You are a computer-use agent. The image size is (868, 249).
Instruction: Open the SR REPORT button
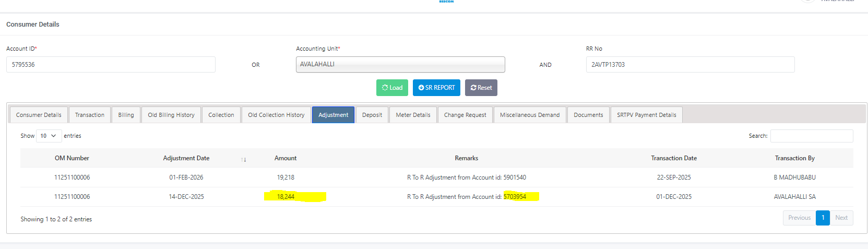(436, 88)
